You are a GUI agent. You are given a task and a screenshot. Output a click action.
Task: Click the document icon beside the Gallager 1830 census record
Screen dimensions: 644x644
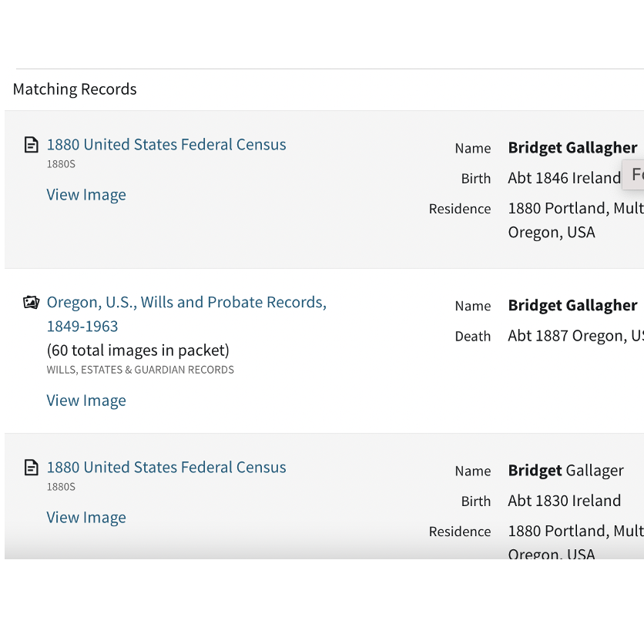(32, 468)
